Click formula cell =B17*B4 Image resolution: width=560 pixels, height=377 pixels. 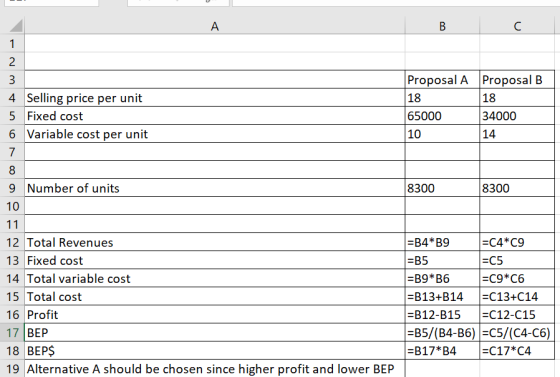click(442, 351)
